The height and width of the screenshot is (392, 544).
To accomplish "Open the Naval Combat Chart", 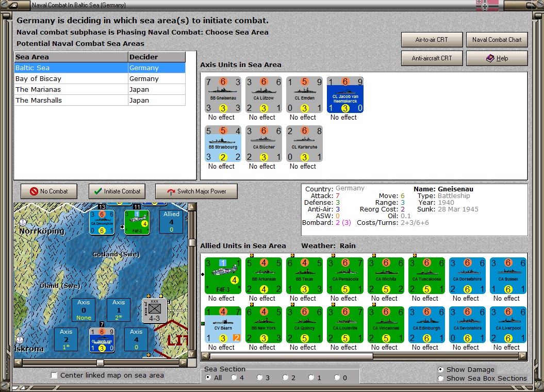I will click(497, 40).
